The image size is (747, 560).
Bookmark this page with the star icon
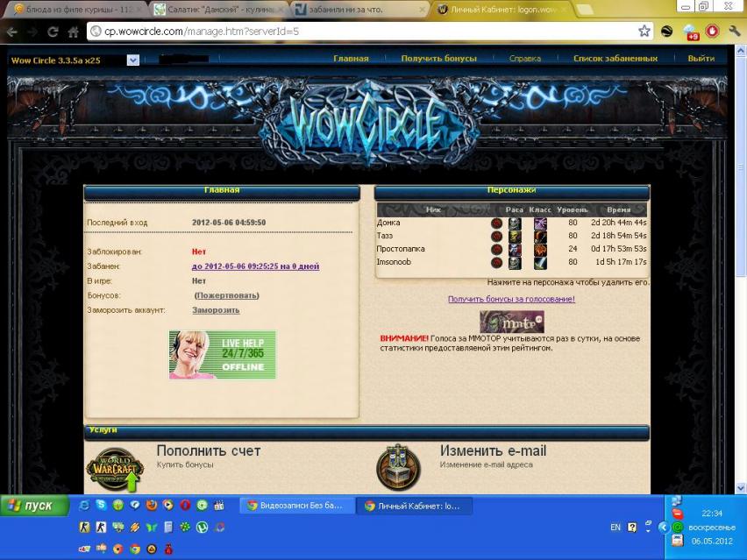coord(644,31)
